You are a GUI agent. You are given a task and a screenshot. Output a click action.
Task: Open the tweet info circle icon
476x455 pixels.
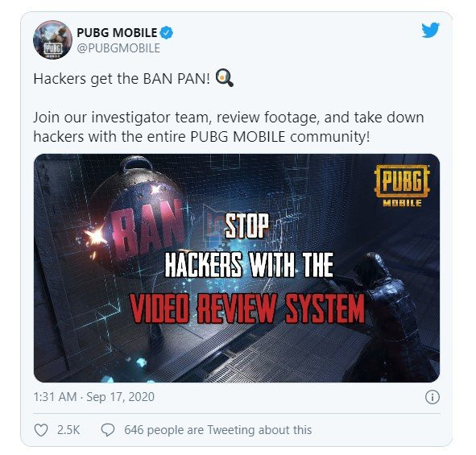pos(433,397)
